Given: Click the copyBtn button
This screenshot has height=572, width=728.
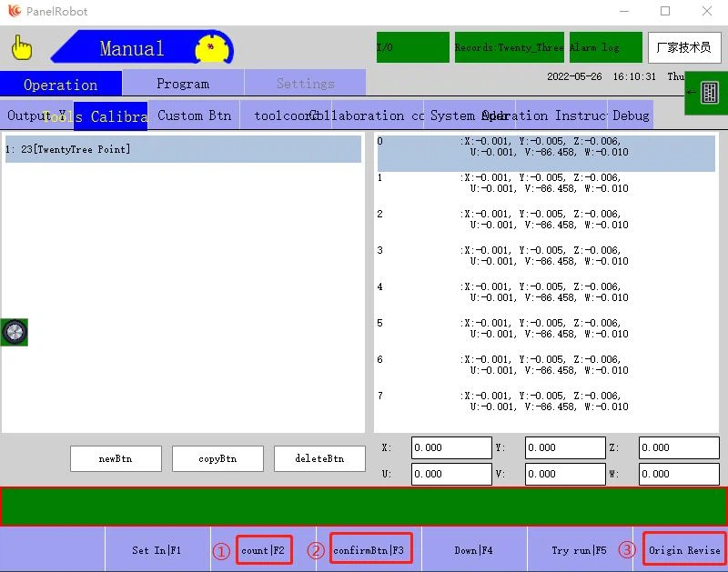Looking at the screenshot, I should pyautogui.click(x=217, y=459).
